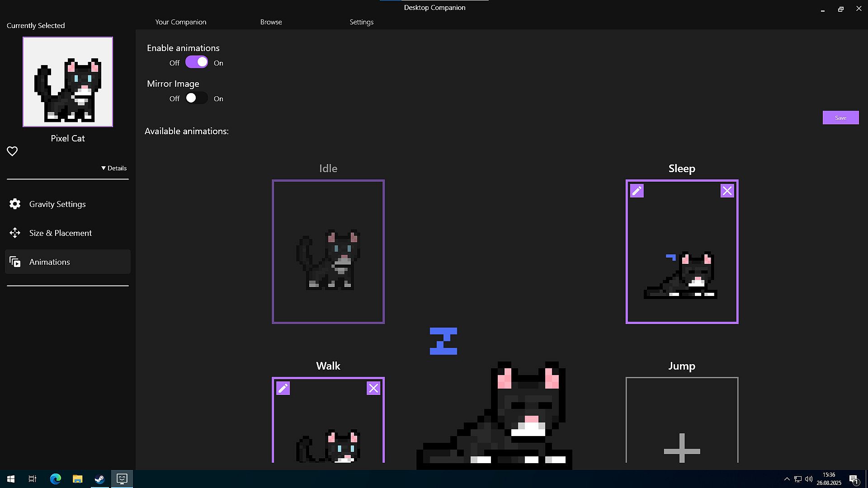Viewport: 868px width, 488px height.
Task: Show hidden icons in the system tray
Action: click(787, 479)
